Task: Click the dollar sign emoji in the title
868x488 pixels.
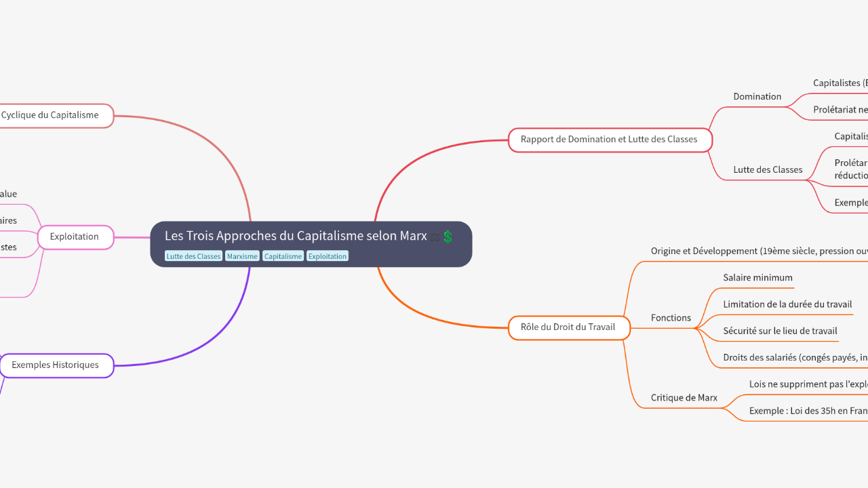Action: click(x=448, y=237)
